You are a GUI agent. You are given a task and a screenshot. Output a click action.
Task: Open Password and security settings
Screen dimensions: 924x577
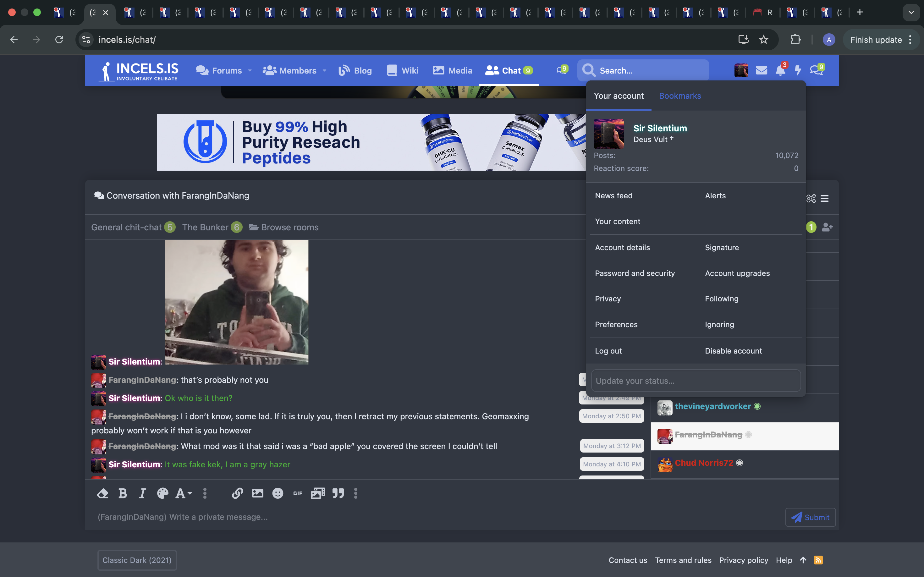tap(635, 273)
